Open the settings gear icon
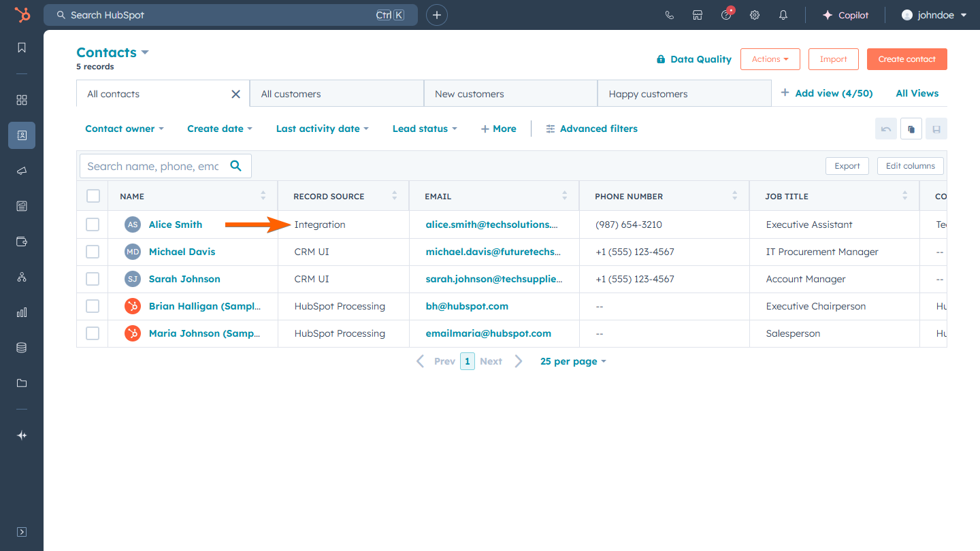Viewport: 980px width, 551px height. 755,15
